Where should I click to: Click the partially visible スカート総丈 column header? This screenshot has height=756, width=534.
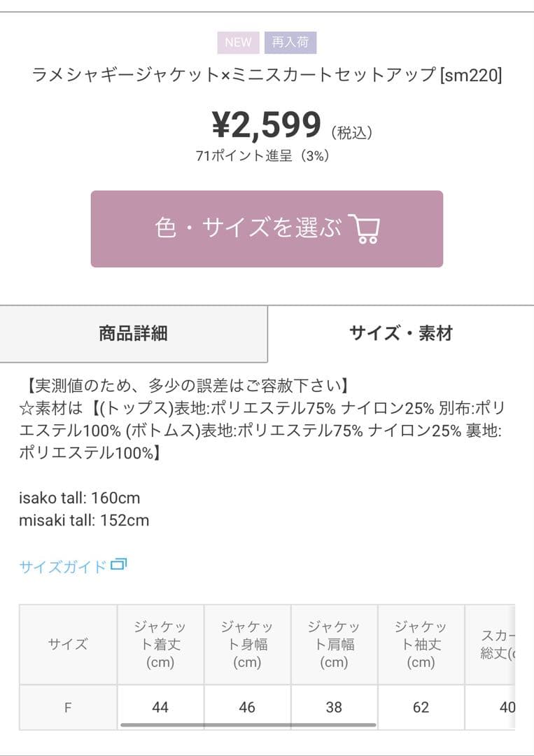[x=490, y=644]
